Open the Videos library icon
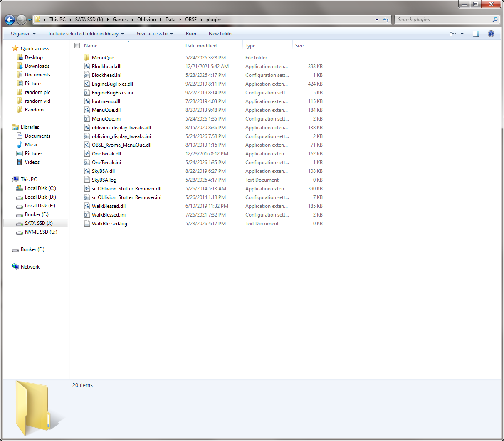 coord(20,162)
